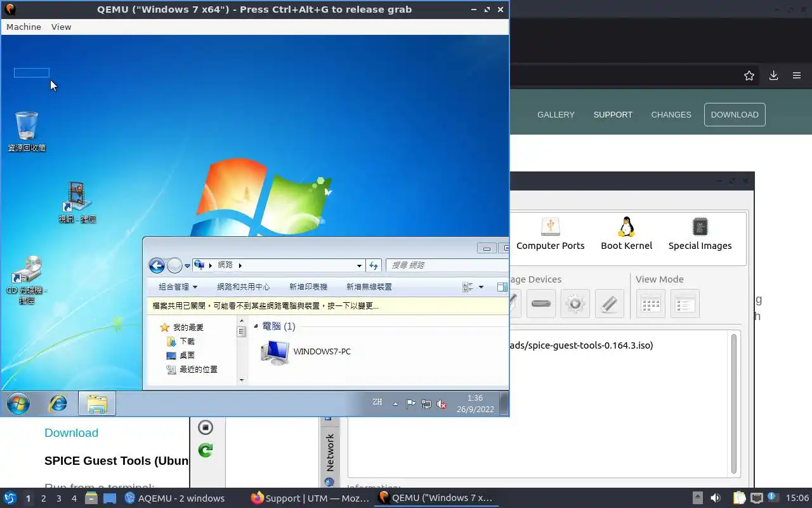Image resolution: width=812 pixels, height=508 pixels.
Task: Click the File Explorer button in Windows taskbar
Action: [x=97, y=404]
